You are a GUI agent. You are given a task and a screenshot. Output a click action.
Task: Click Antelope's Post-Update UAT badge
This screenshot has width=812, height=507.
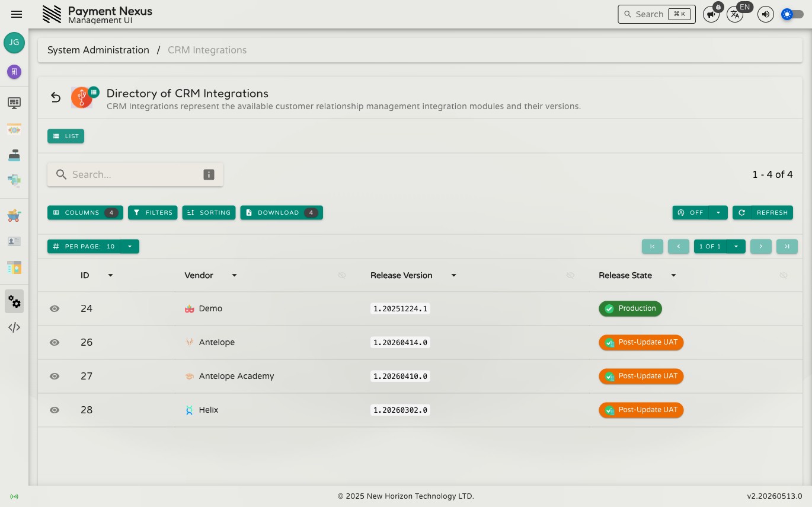[641, 342]
